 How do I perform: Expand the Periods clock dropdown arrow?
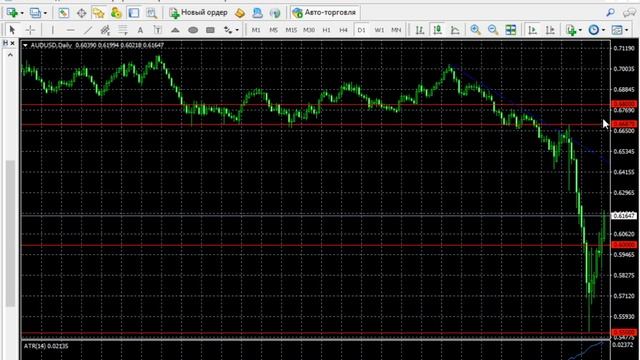603,30
